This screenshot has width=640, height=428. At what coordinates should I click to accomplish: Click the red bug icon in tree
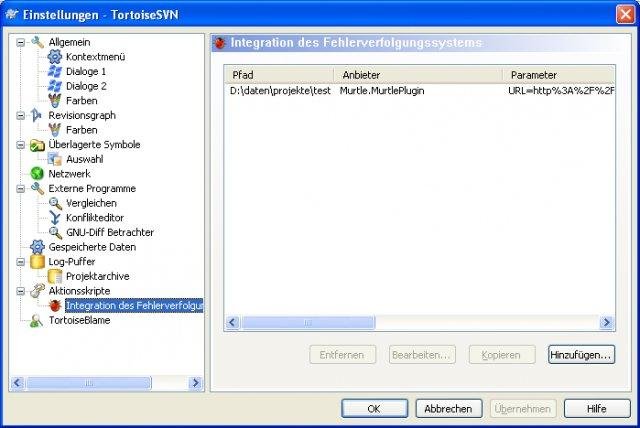click(x=55, y=305)
